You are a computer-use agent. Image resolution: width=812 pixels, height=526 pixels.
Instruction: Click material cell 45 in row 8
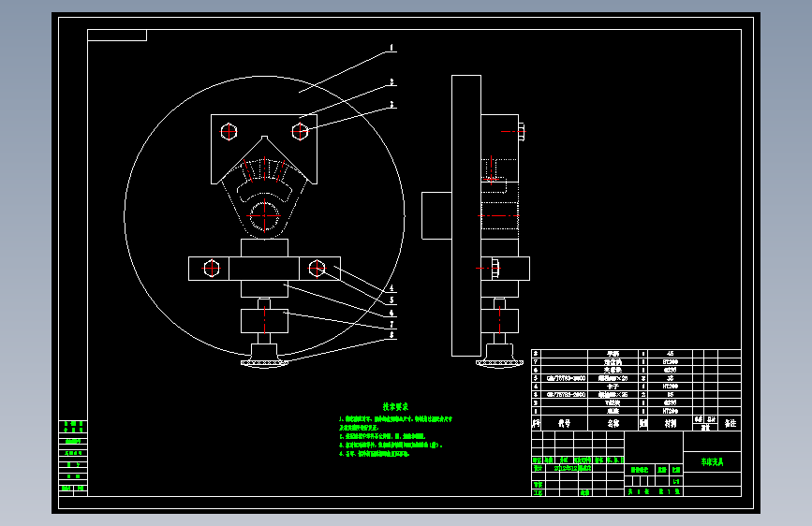[670, 354]
